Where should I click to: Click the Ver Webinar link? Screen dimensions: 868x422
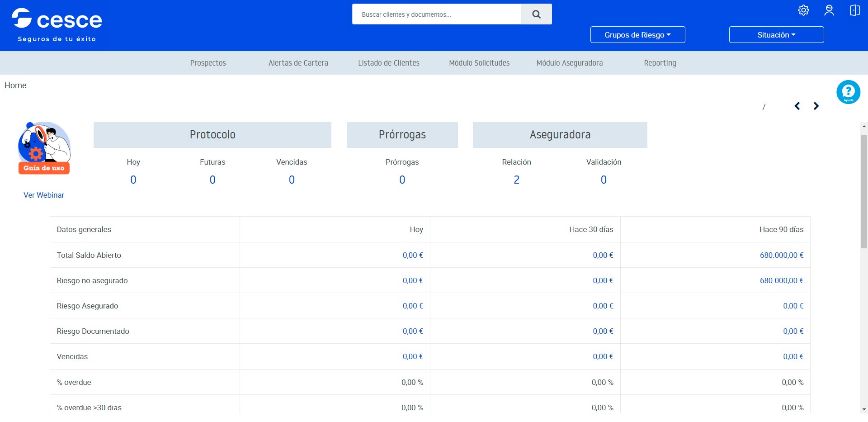point(44,195)
